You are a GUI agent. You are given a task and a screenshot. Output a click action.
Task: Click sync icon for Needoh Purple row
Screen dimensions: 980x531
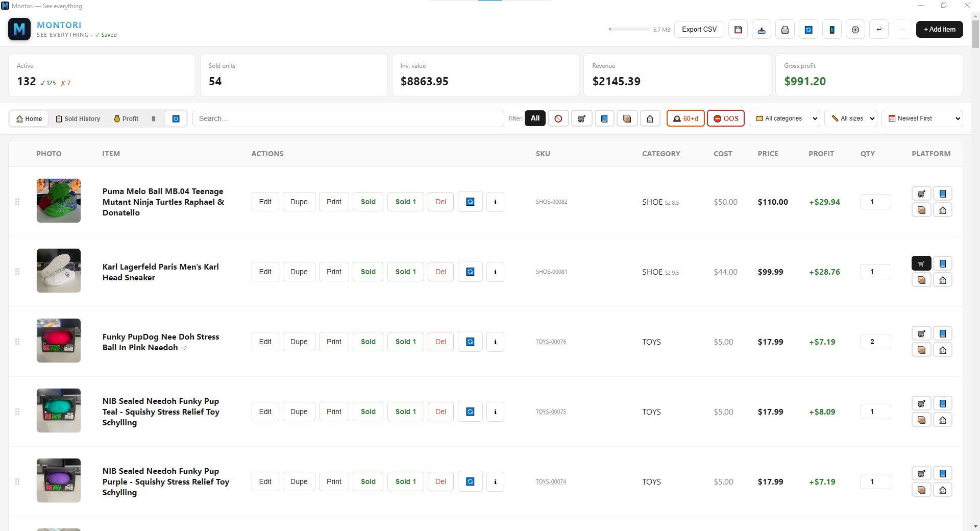tap(471, 481)
